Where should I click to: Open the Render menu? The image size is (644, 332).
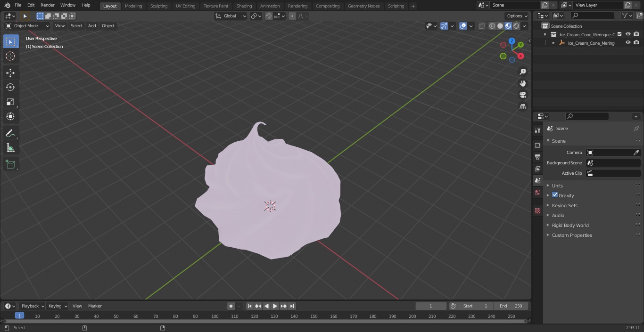click(47, 5)
